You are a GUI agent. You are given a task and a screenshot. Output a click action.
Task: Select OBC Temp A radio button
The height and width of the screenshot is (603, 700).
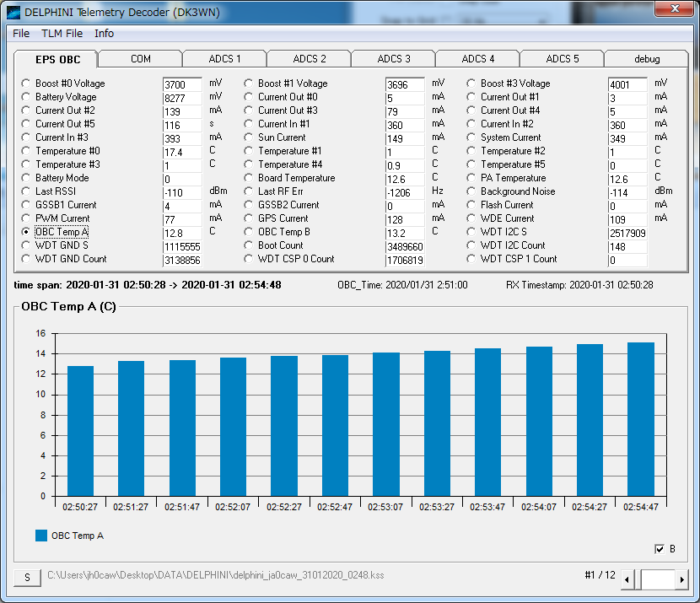click(26, 232)
